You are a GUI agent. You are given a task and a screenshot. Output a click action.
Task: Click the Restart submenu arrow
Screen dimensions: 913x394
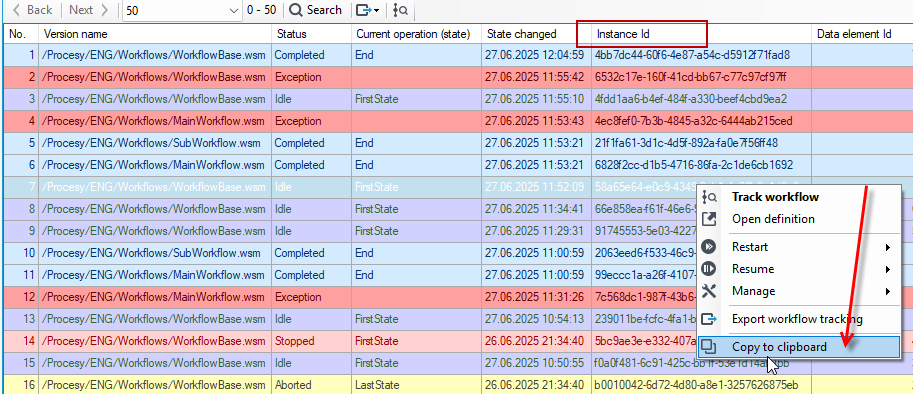(889, 247)
